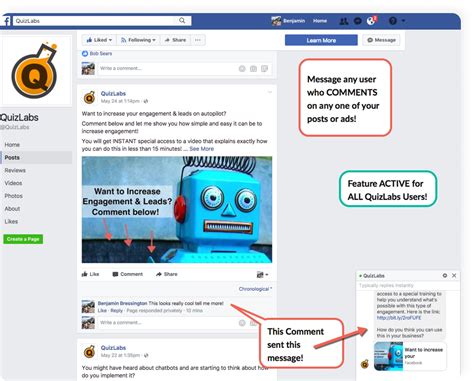The image size is (474, 381).
Task: Open the account dropdown arrow in top bar
Action: [x=403, y=21]
